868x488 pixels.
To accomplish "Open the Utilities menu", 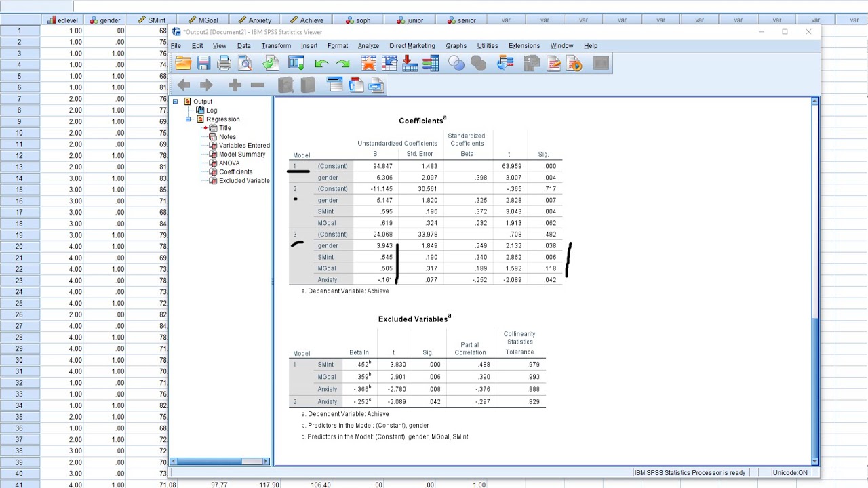I will 488,46.
